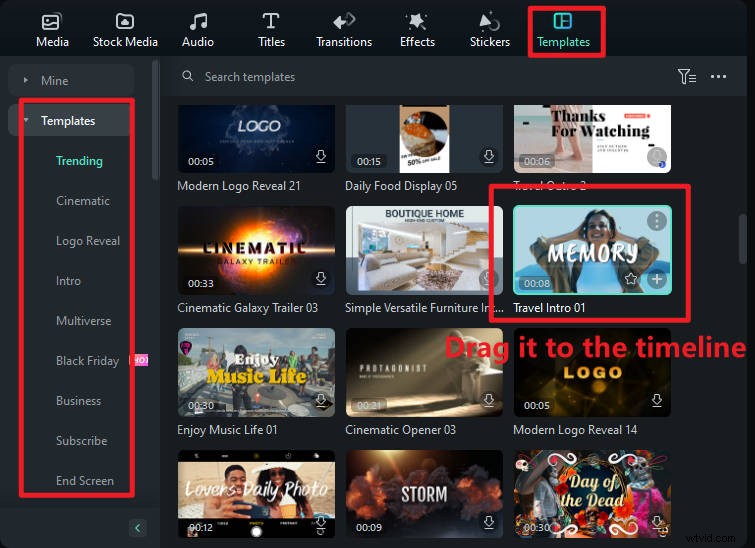Screen dimensions: 755x548
Task: Click the 'Enjoy Music Life 01' label
Action: [227, 430]
